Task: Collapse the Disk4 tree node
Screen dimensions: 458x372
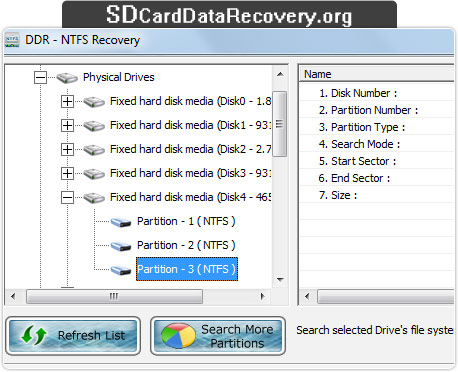Action: coord(67,197)
